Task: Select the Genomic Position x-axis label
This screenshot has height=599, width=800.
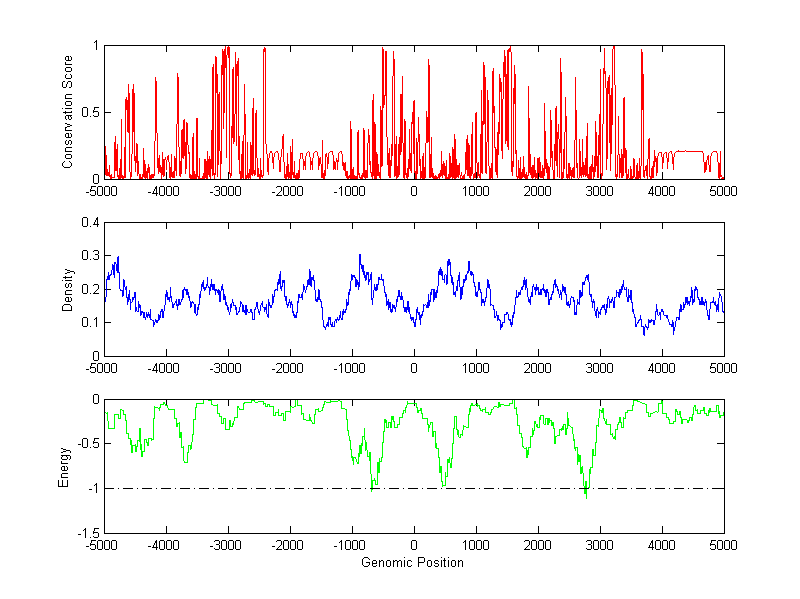Action: pyautogui.click(x=413, y=562)
